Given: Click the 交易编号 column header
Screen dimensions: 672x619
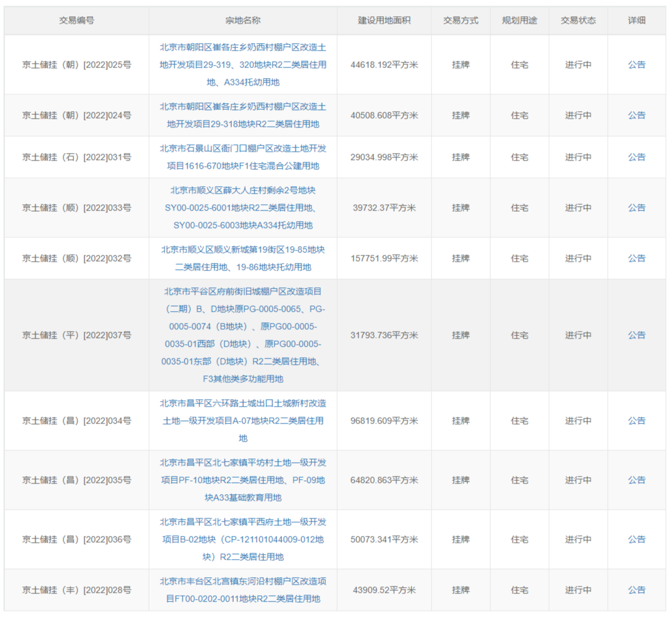Looking at the screenshot, I should pos(76,21).
